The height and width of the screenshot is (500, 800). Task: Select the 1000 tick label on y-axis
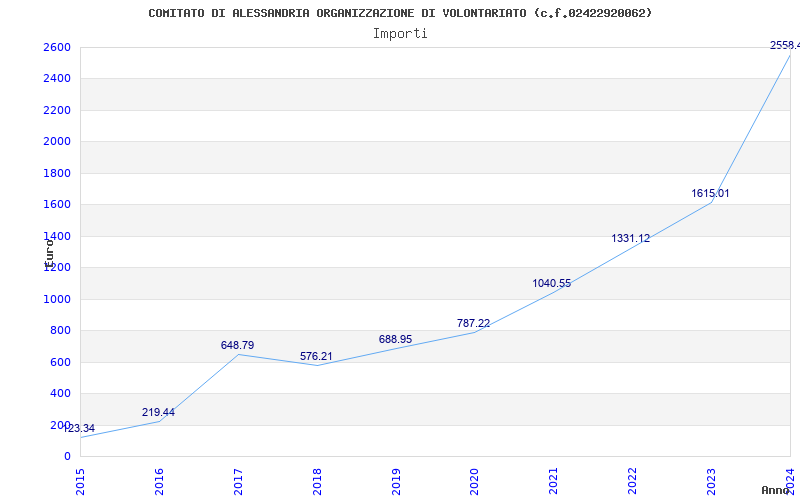coord(57,299)
